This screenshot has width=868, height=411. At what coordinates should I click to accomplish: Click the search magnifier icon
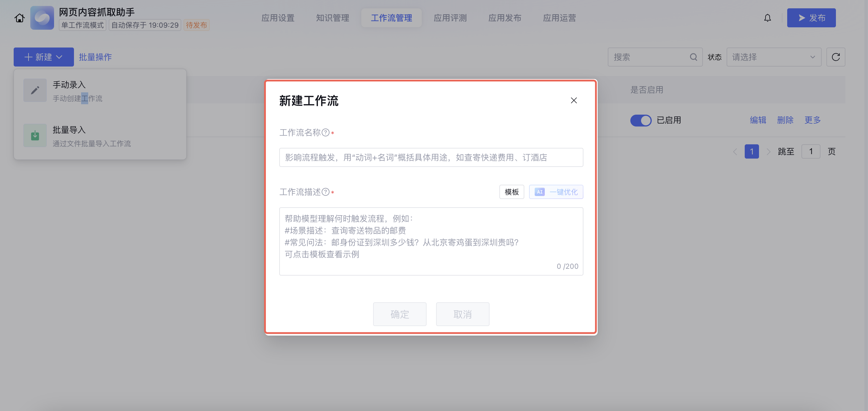coord(693,57)
